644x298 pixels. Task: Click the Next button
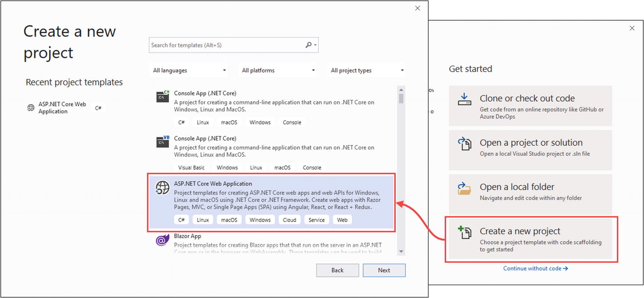(x=384, y=270)
